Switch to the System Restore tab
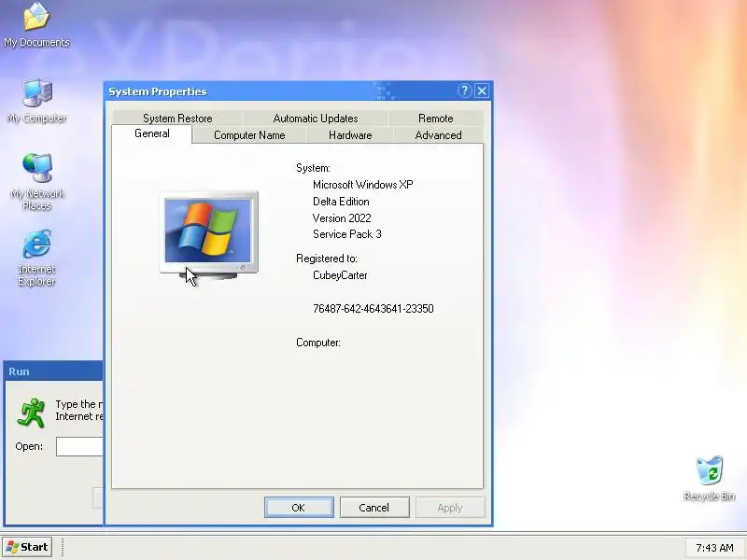The width and height of the screenshot is (747, 560). click(177, 119)
